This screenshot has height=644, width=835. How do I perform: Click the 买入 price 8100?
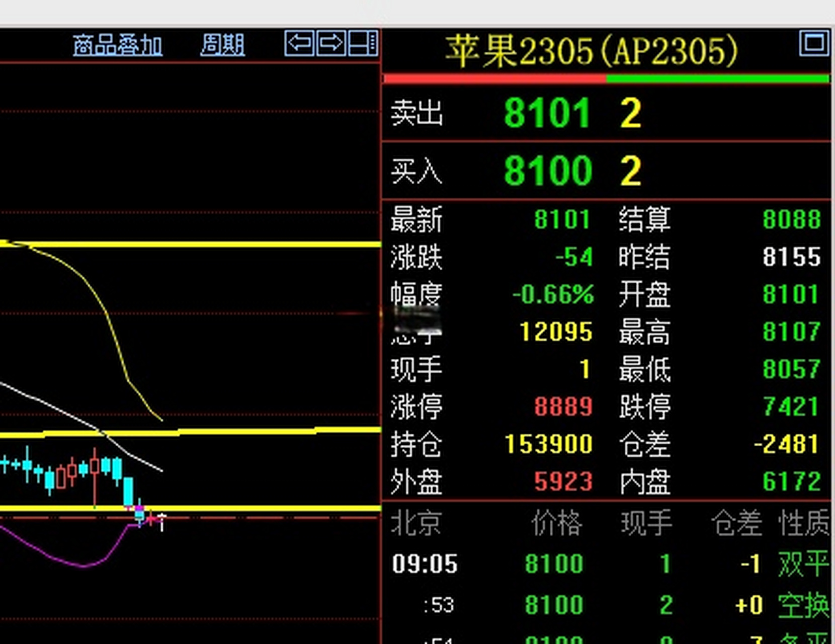pos(548,171)
